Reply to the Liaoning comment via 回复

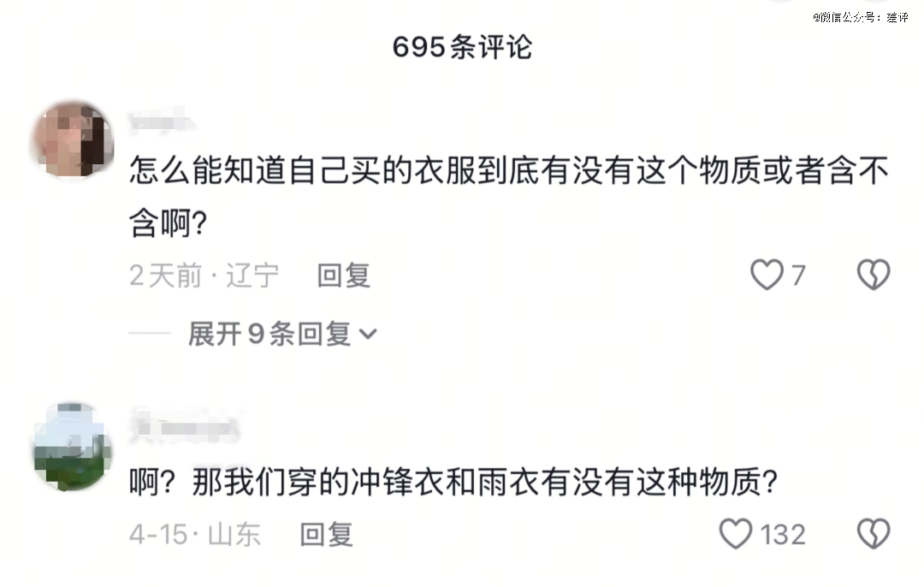pos(343,276)
